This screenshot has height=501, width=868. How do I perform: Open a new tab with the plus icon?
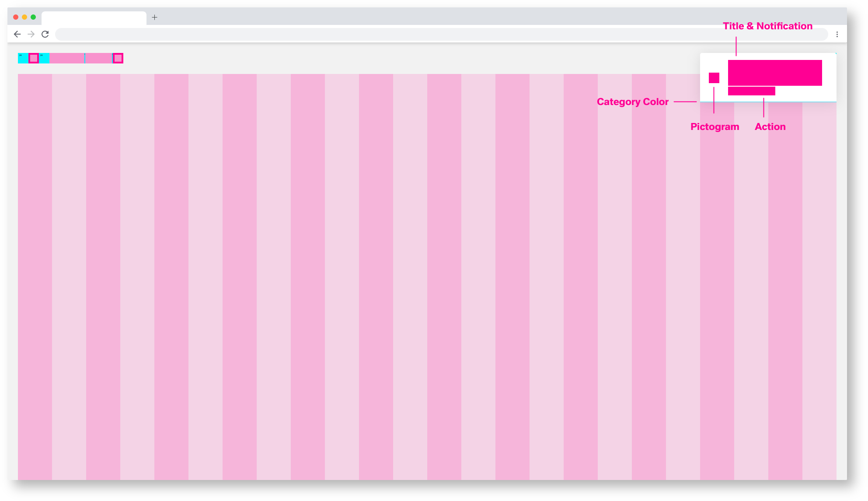[154, 18]
